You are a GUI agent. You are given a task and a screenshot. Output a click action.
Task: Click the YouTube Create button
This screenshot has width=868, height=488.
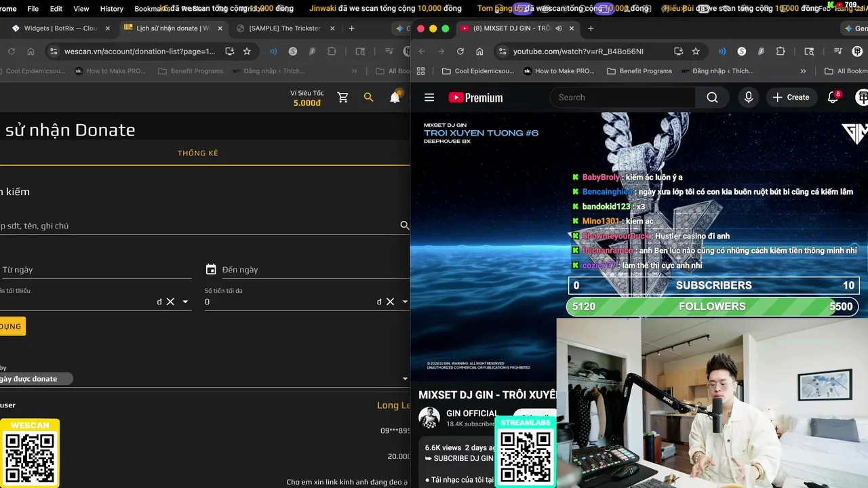[791, 98]
